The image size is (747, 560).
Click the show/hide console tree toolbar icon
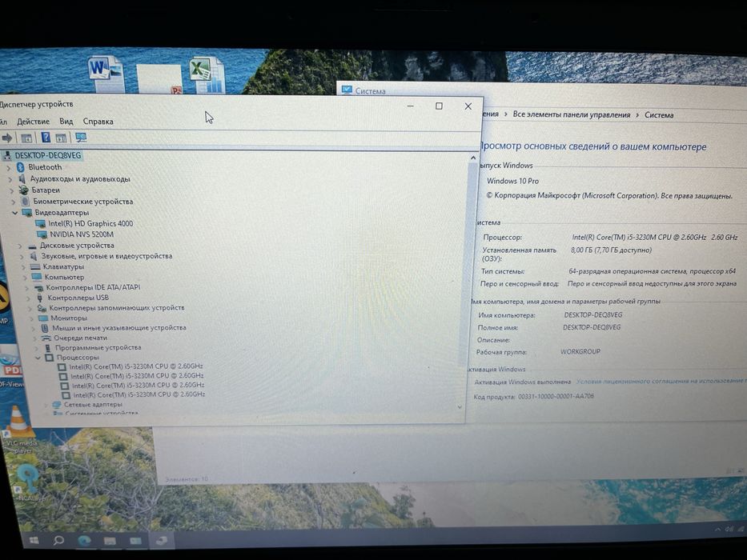[26, 138]
